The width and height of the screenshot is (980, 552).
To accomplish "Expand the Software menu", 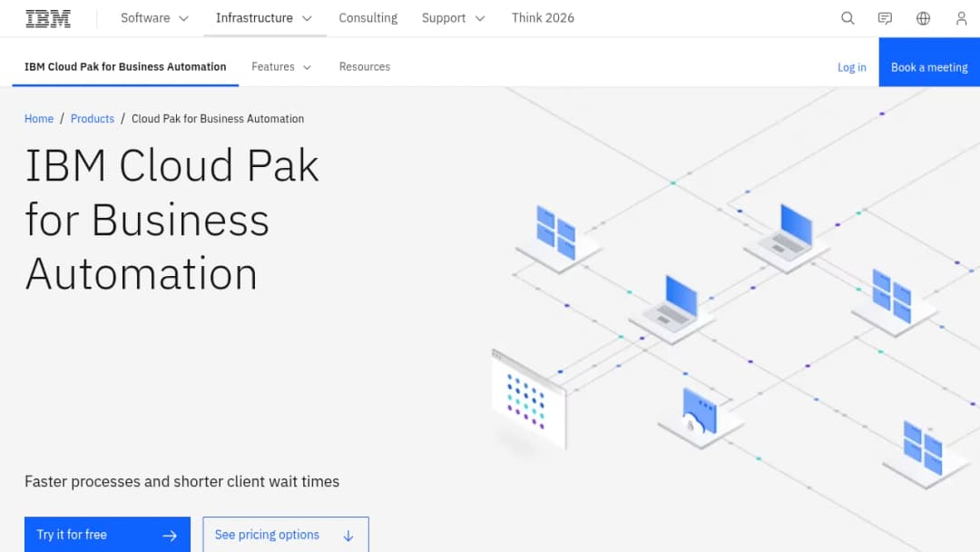I will [155, 18].
